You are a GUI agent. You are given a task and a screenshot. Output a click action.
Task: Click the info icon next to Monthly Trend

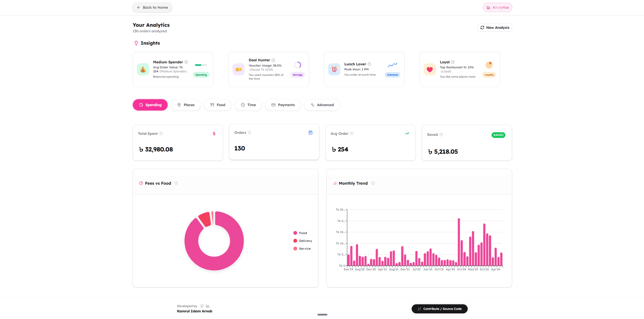point(373,183)
